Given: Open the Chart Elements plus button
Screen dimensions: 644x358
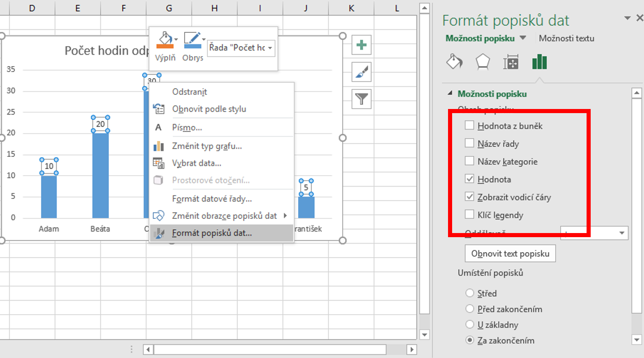Looking at the screenshot, I should [x=361, y=45].
